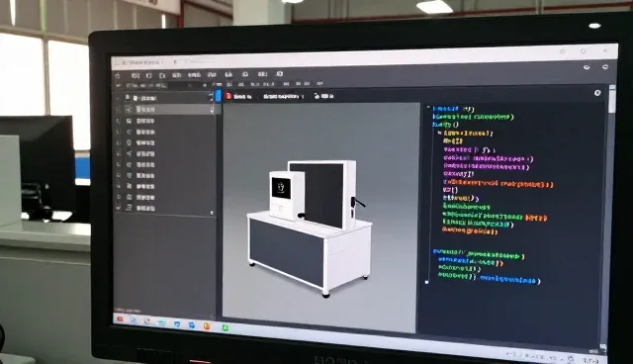Click the icon at the right of the highlighted tree row
The image size is (633, 364).
click(212, 110)
